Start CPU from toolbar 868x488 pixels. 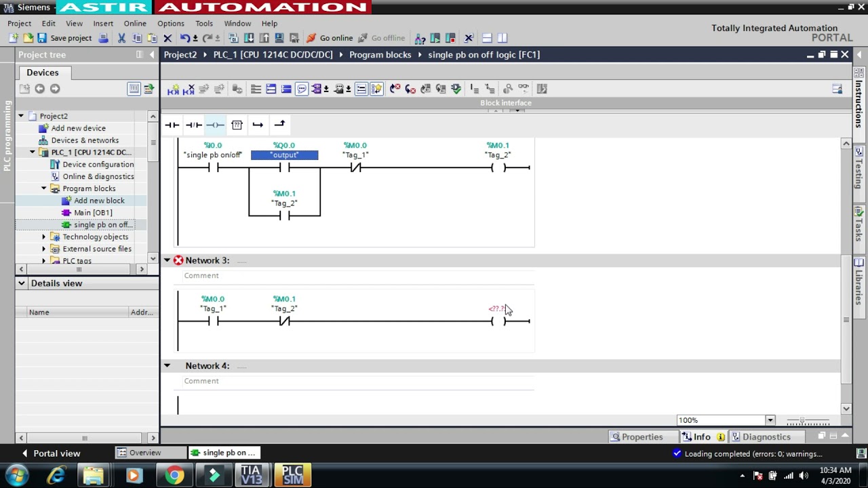[435, 38]
